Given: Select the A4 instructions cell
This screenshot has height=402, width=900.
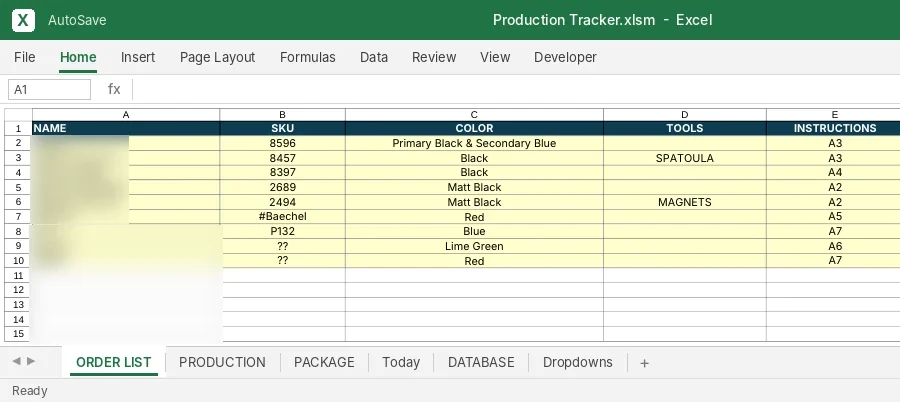Looking at the screenshot, I should (x=834, y=172).
